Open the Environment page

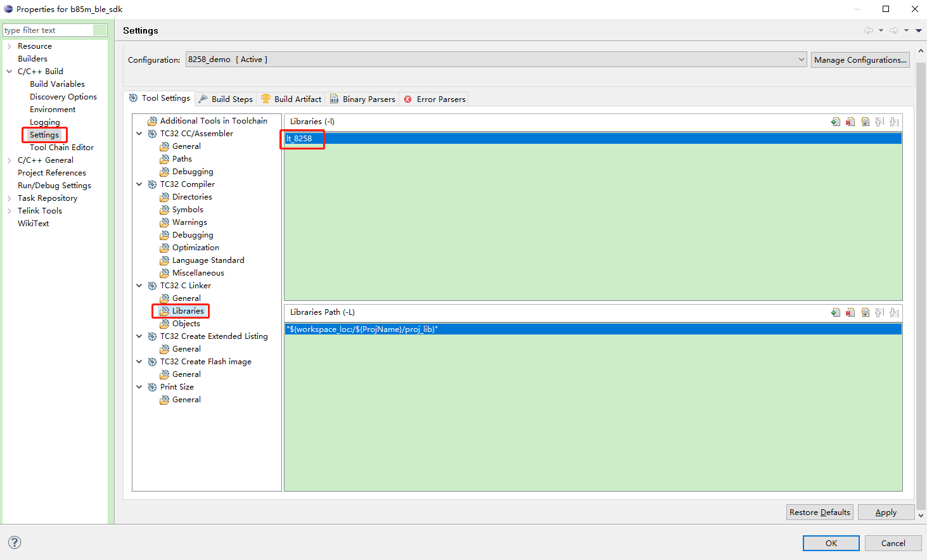[53, 110]
